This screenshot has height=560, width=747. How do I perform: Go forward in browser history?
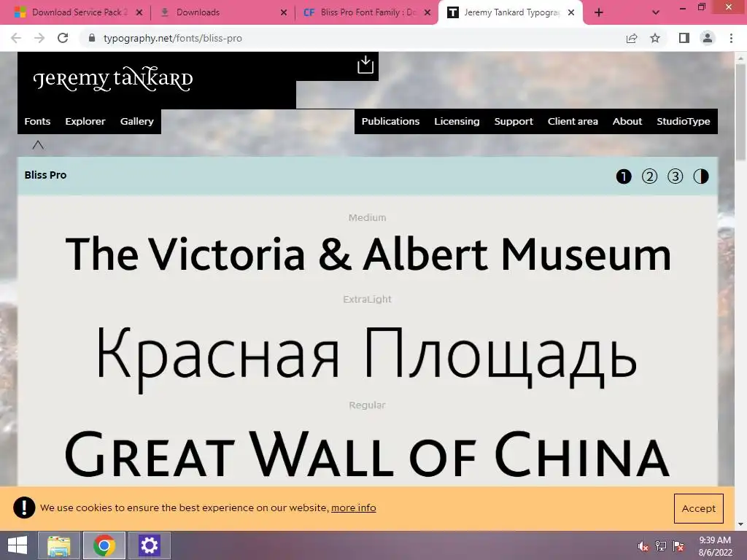click(x=39, y=38)
